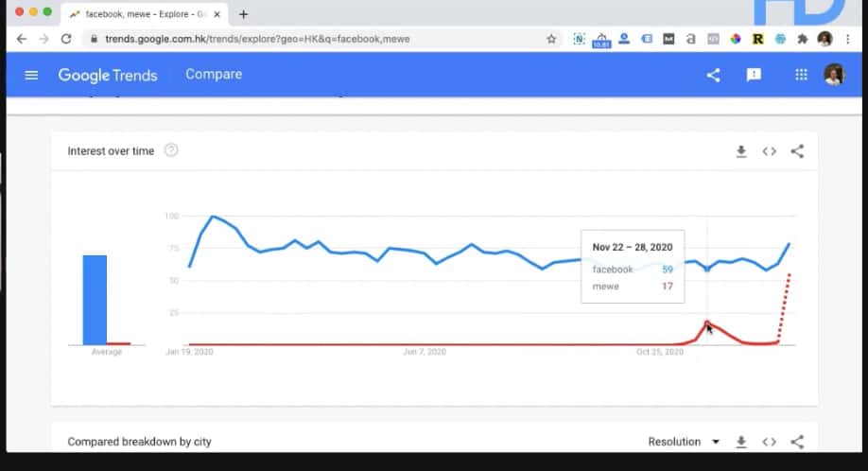Reload the Google Trends page

coord(66,39)
